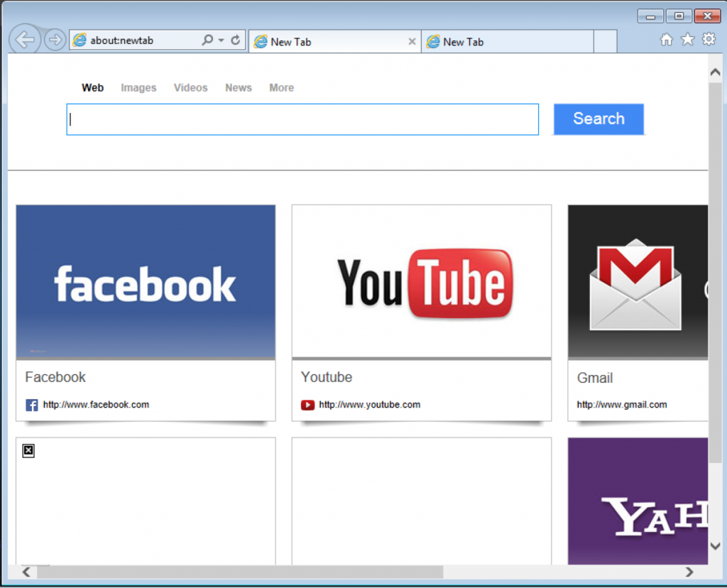Open the More search category
Screen dimensions: 727x588
coord(281,87)
